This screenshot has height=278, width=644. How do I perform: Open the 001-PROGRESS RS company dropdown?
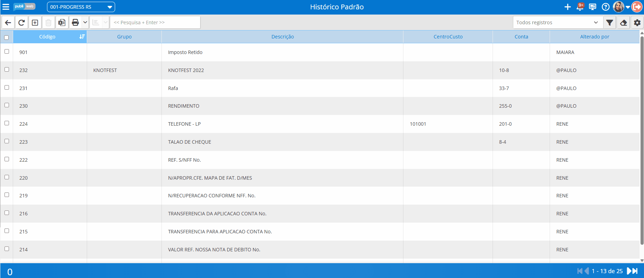81,7
